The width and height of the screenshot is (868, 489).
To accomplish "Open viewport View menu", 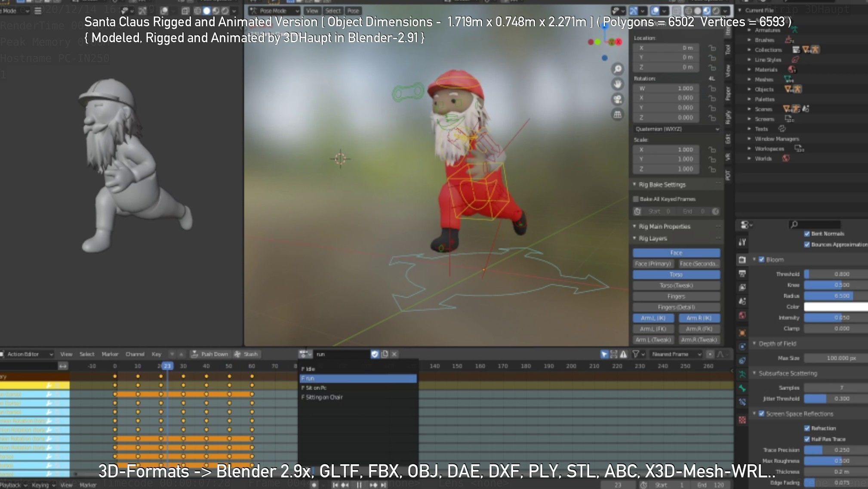I will (x=312, y=11).
